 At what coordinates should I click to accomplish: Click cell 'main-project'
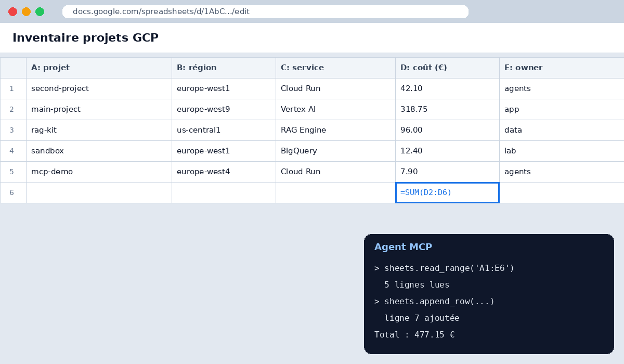click(99, 109)
